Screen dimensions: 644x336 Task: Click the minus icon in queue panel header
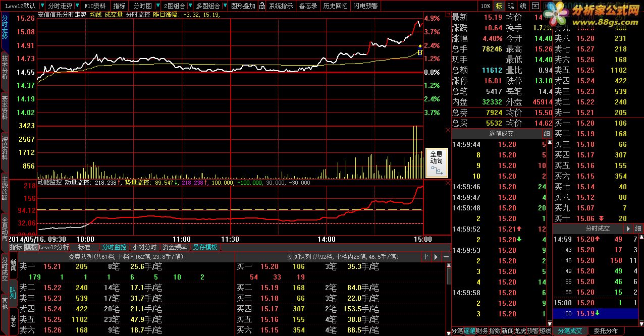[446, 257]
